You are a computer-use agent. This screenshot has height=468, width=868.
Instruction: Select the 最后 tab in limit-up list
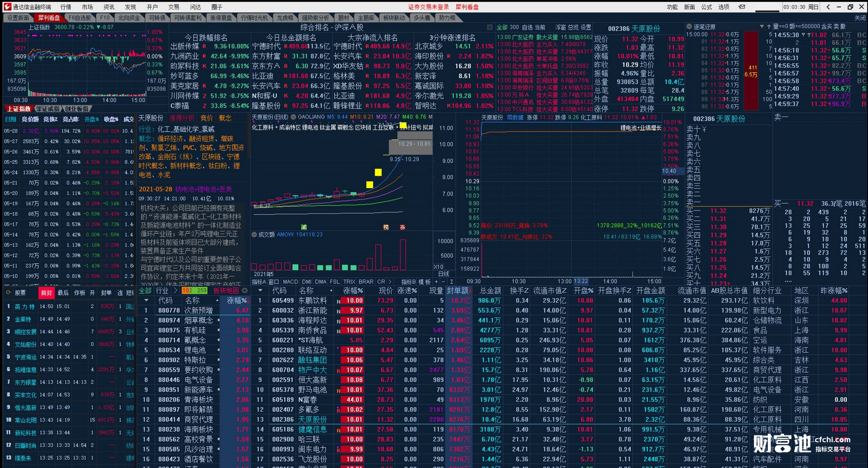point(63,292)
